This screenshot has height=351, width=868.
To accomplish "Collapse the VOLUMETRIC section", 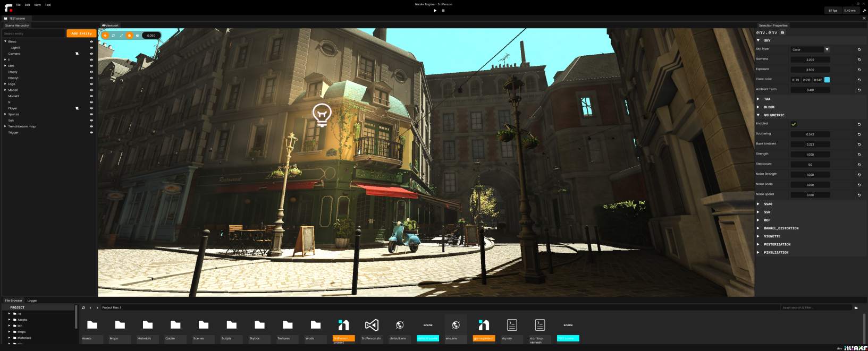I will click(x=758, y=115).
